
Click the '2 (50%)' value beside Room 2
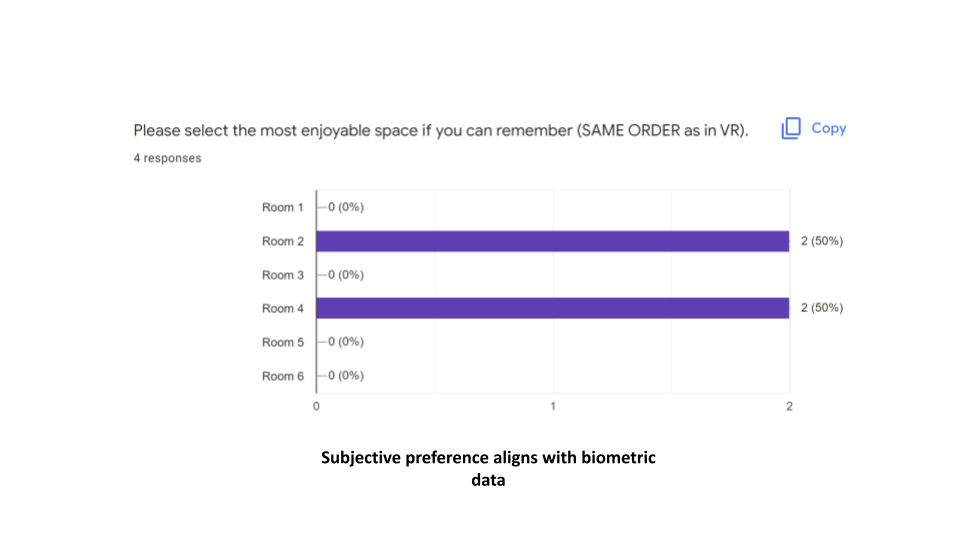822,241
